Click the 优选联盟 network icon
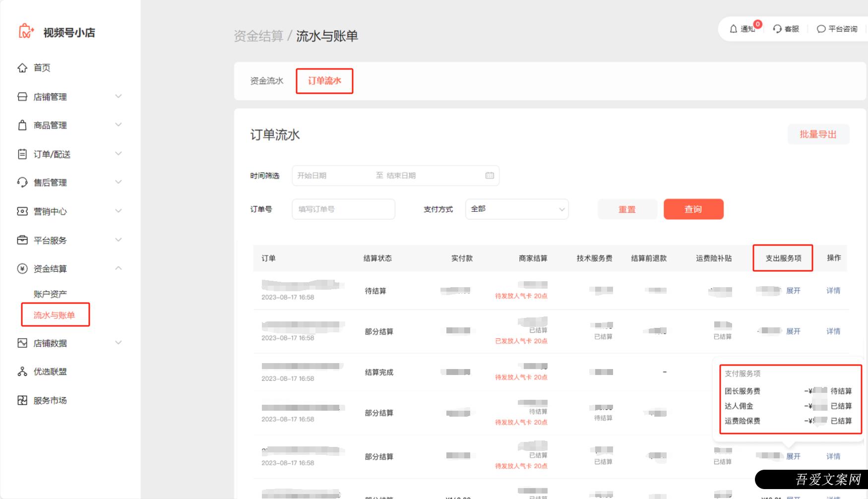The width and height of the screenshot is (868, 499). pos(22,372)
